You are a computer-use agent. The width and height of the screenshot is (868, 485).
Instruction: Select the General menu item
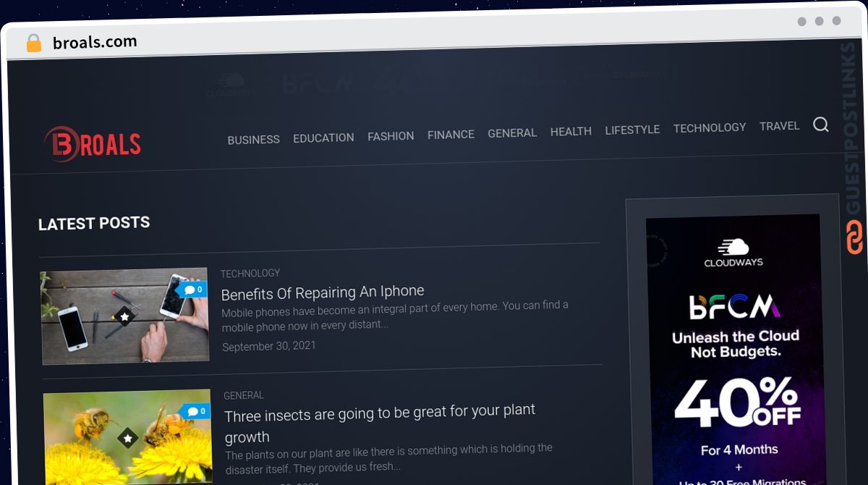pyautogui.click(x=512, y=133)
